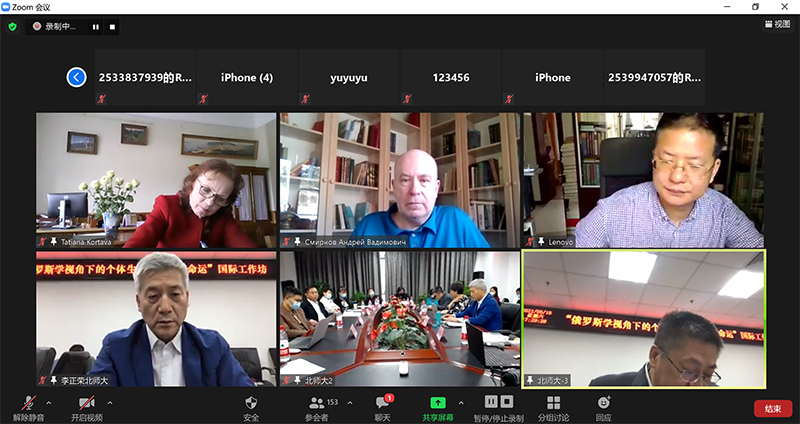Click the green Share Screen (共享屏幕) icon

tap(437, 402)
